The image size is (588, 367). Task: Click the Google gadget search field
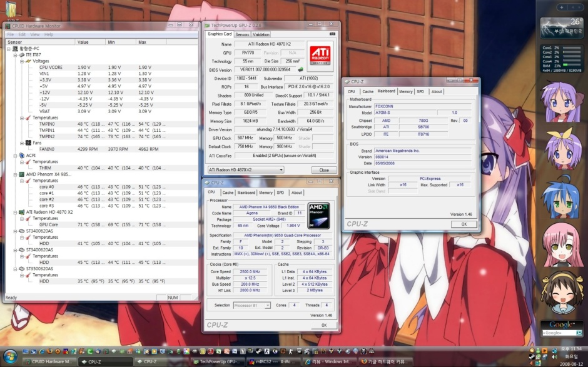tap(559, 333)
